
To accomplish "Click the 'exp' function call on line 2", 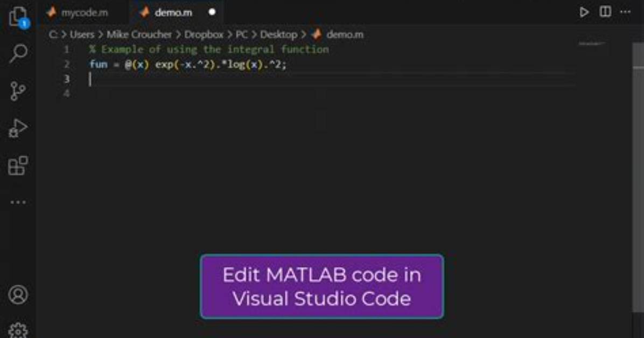I will coord(164,65).
